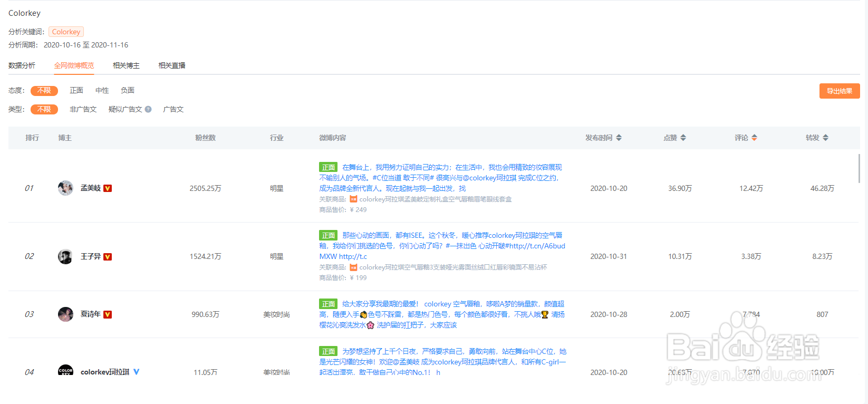Open linked product colorkey珂拉琪孟美岐定制礼盒

(436, 199)
